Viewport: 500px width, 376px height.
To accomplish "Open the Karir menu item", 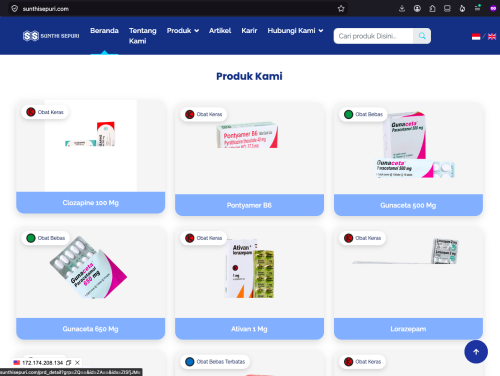I will [249, 31].
